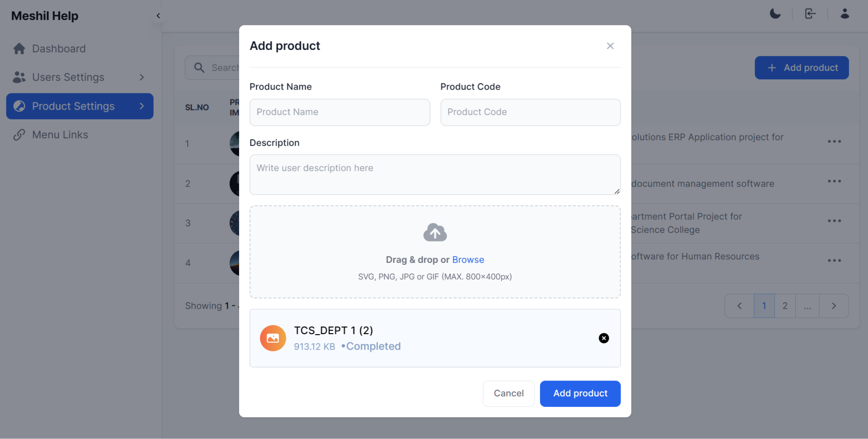Remove the uploaded TCS_DEPT 1 (2) file
This screenshot has width=868, height=439.
coord(604,338)
